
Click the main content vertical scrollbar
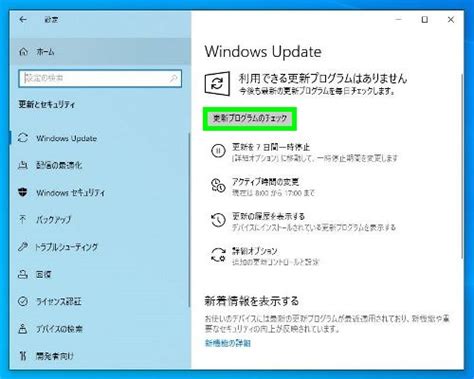click(462, 166)
